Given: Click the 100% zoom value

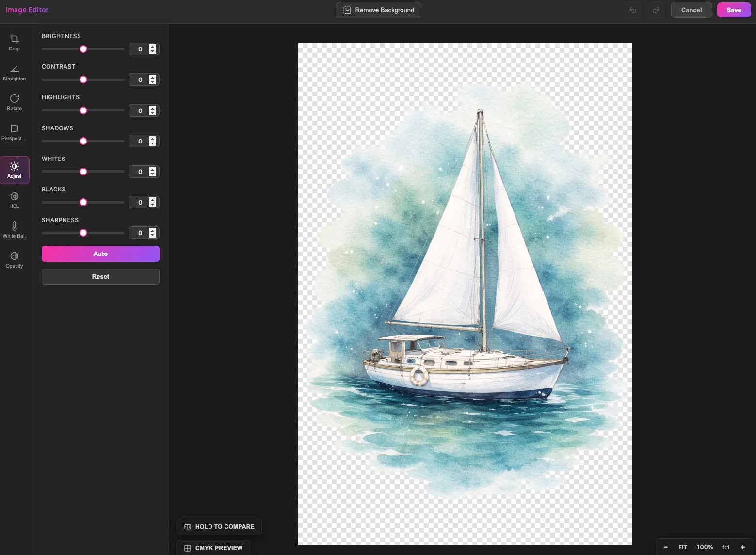Looking at the screenshot, I should click(705, 547).
